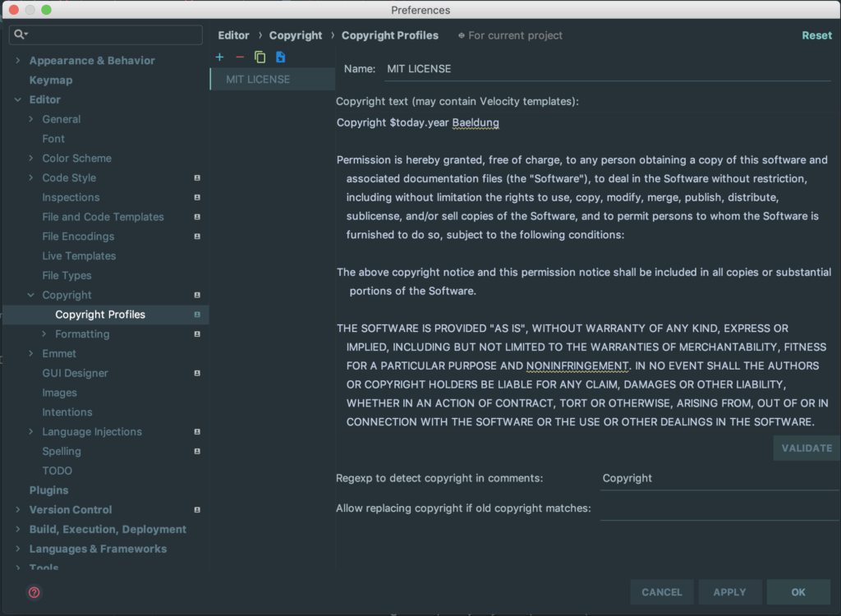841x616 pixels.
Task: Click the profile Name input field
Action: pos(608,69)
